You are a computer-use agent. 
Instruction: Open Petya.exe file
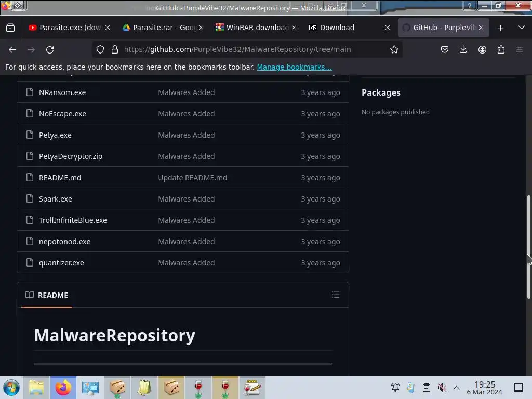pyautogui.click(x=55, y=135)
